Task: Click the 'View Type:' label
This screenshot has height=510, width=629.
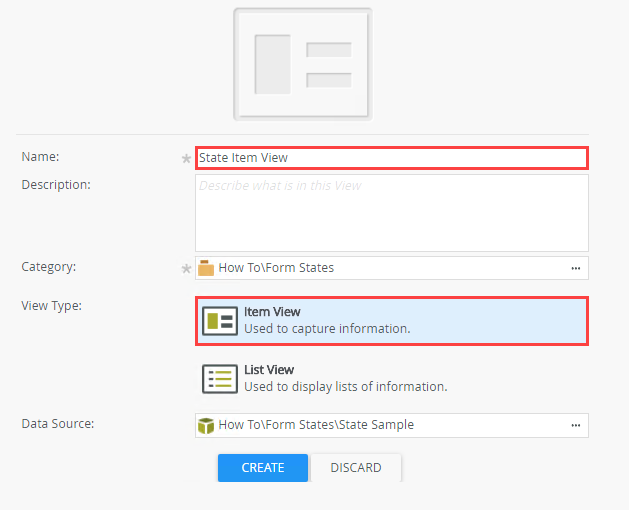Action: [x=51, y=306]
